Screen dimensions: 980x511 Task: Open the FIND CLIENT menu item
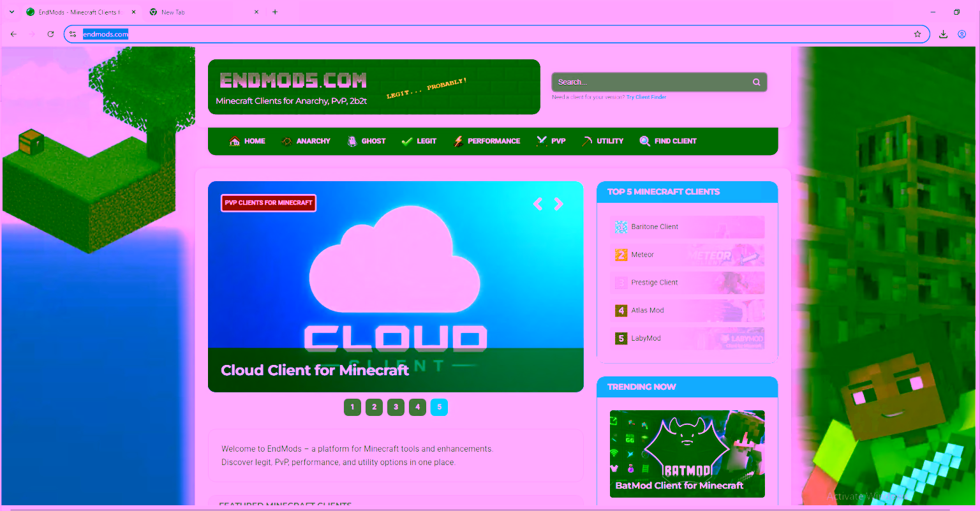[x=668, y=141]
